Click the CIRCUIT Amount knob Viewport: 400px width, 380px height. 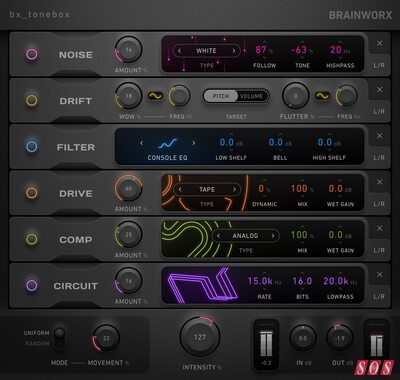tap(129, 281)
